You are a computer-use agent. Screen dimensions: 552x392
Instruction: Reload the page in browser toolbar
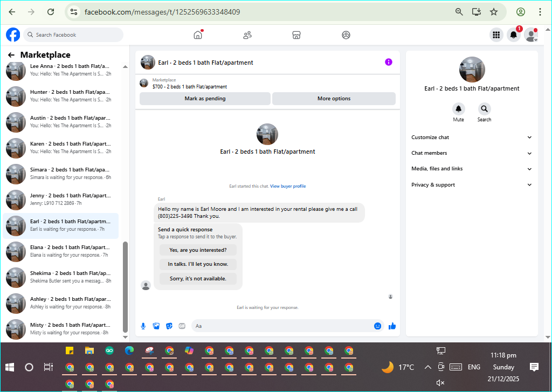tap(51, 12)
